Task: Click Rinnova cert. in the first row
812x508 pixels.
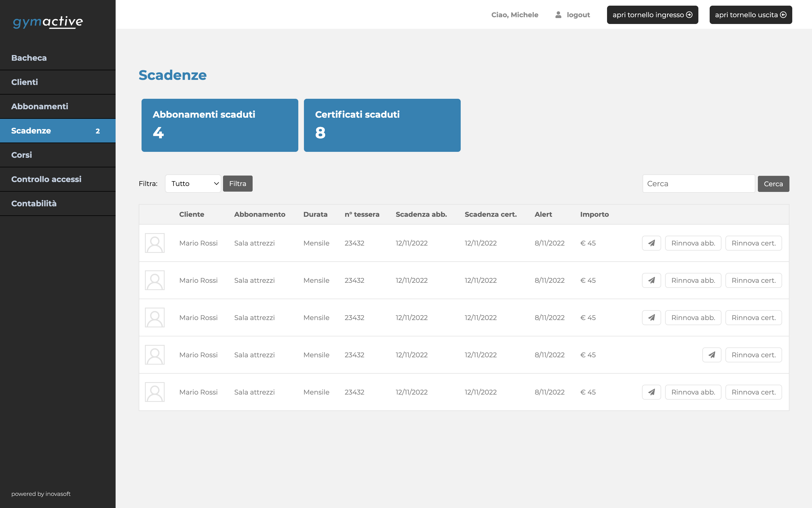Action: [x=754, y=243]
